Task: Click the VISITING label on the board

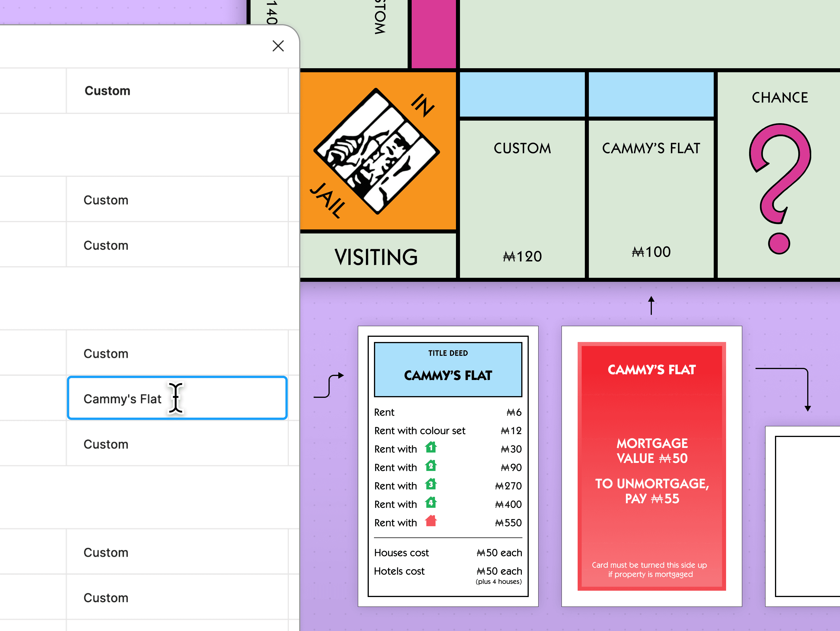Action: coord(376,257)
